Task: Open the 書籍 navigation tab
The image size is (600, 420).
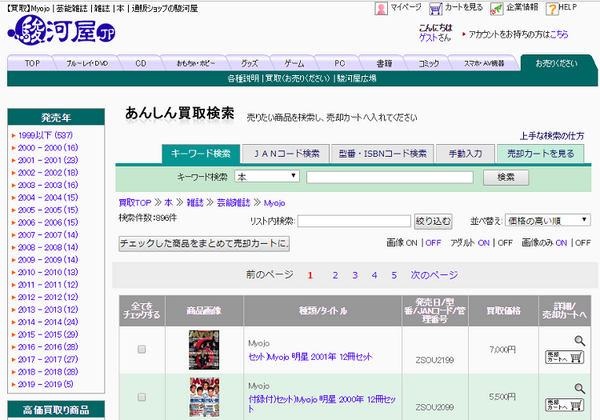Action: tap(384, 63)
